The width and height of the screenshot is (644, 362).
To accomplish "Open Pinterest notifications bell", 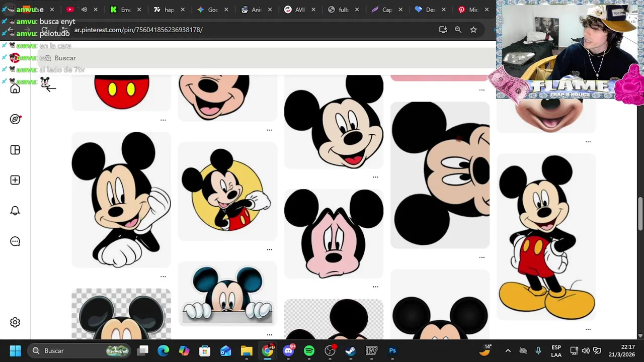I will [15, 211].
